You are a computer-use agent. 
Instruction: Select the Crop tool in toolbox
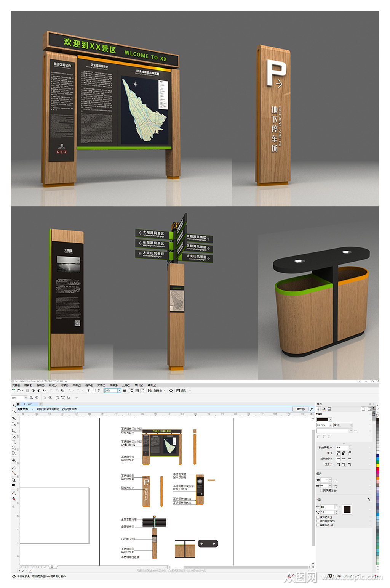coord(13,418)
